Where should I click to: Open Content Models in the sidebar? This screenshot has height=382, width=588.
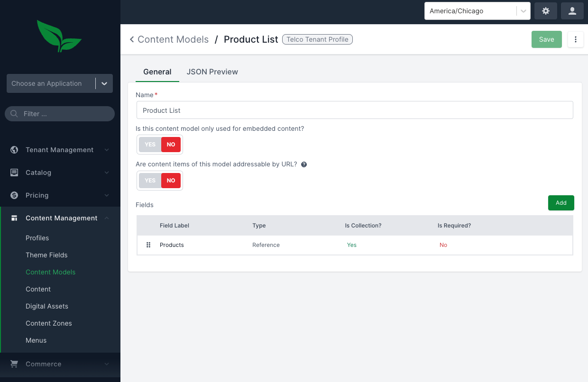[x=51, y=272]
